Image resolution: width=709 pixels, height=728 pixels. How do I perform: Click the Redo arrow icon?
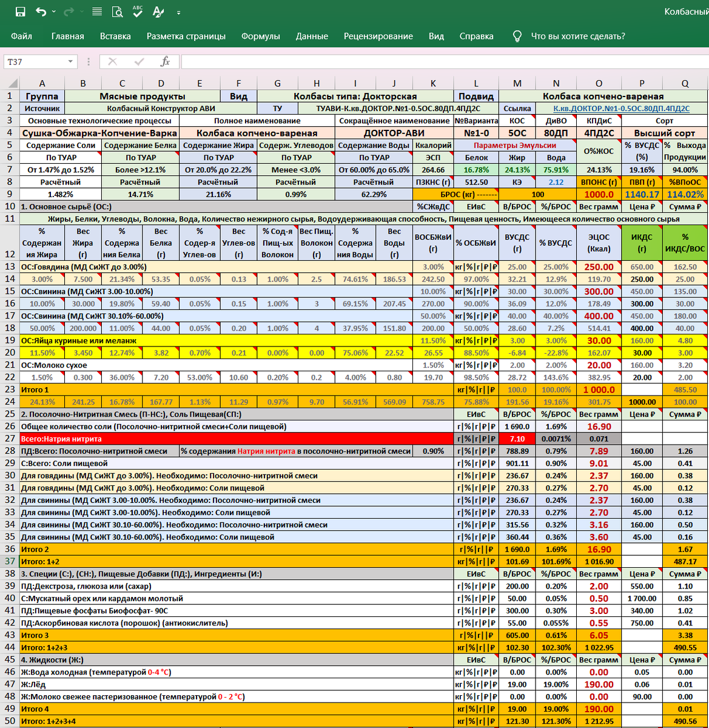[69, 12]
